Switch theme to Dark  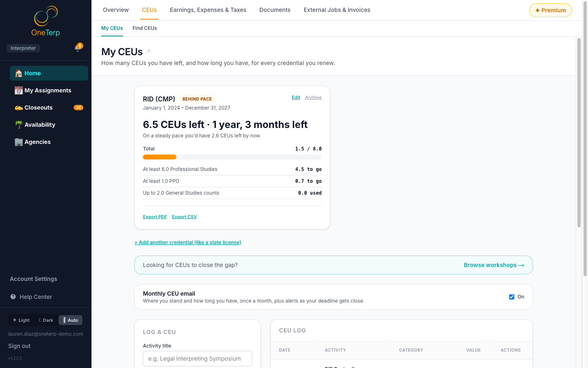46,320
